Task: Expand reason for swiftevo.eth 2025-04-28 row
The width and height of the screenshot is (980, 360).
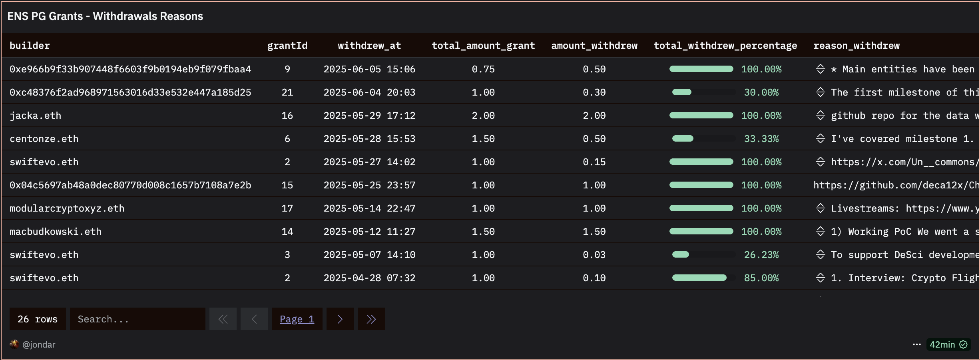Action: click(820, 278)
